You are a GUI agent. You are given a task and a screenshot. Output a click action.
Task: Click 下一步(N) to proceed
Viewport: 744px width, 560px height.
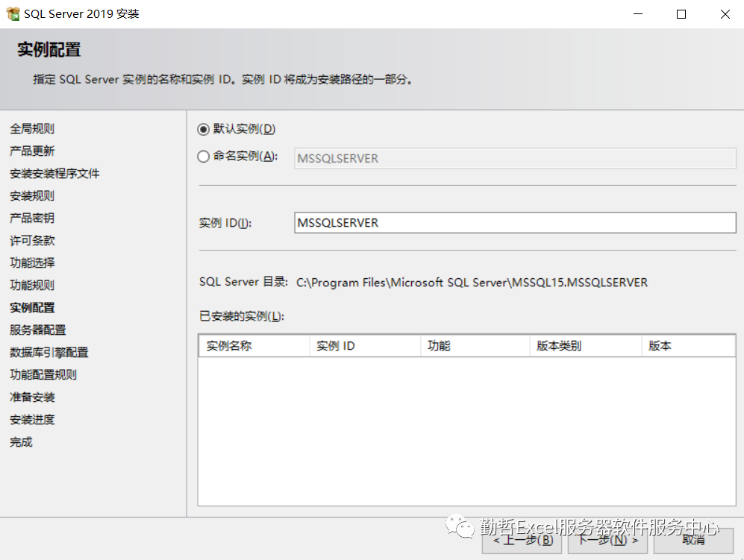[607, 540]
